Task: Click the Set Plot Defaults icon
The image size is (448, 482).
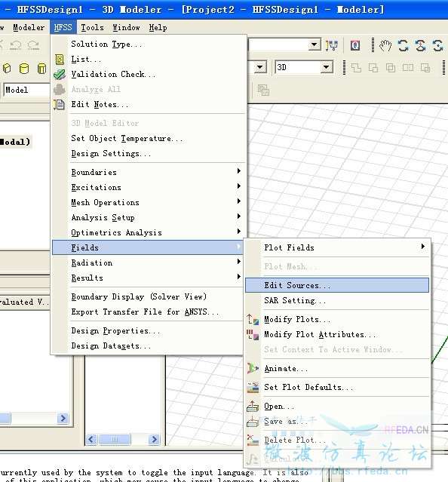Action: click(x=253, y=388)
